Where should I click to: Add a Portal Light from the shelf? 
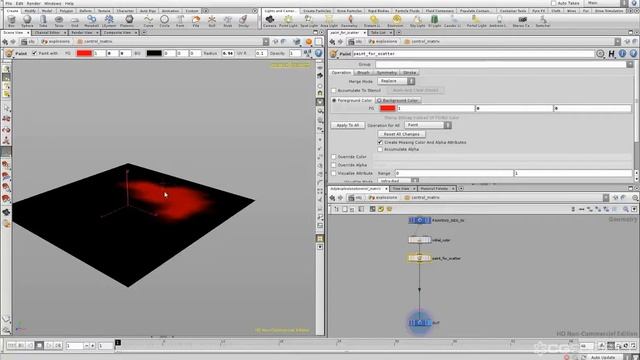[x=476, y=21]
